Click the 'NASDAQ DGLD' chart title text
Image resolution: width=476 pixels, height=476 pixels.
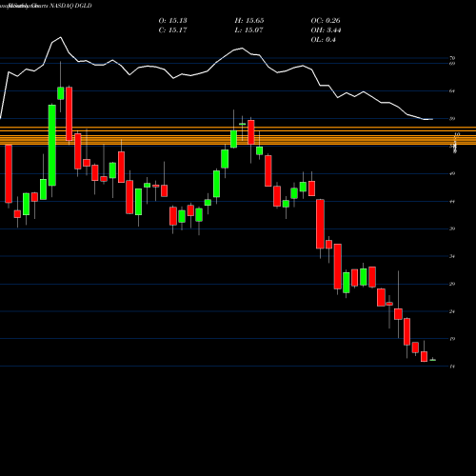click(70, 6)
